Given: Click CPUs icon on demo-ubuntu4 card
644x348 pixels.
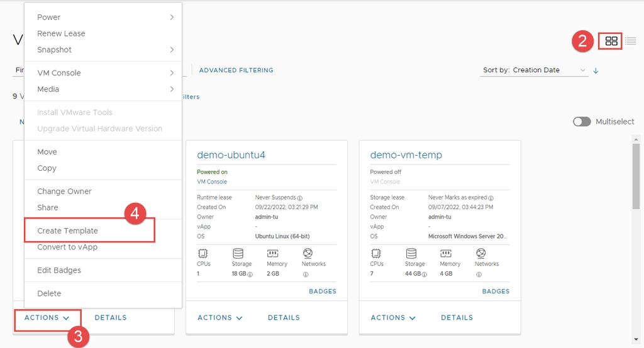Looking at the screenshot, I should [x=203, y=254].
